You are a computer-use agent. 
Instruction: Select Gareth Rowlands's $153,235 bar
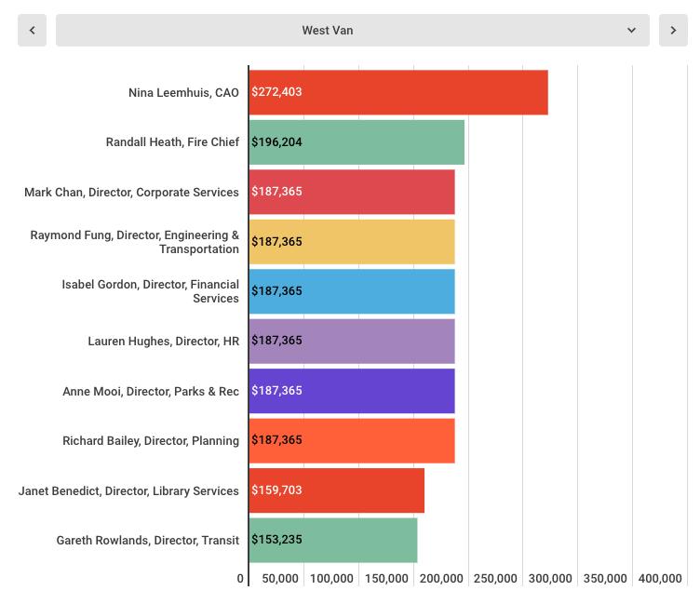click(333, 540)
